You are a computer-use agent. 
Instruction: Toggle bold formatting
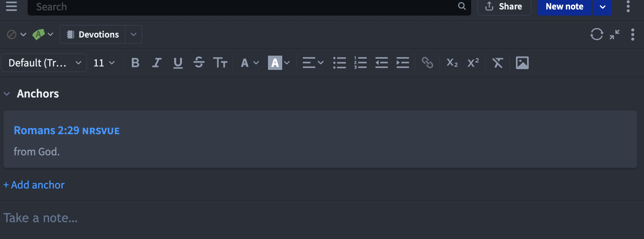coord(135,63)
